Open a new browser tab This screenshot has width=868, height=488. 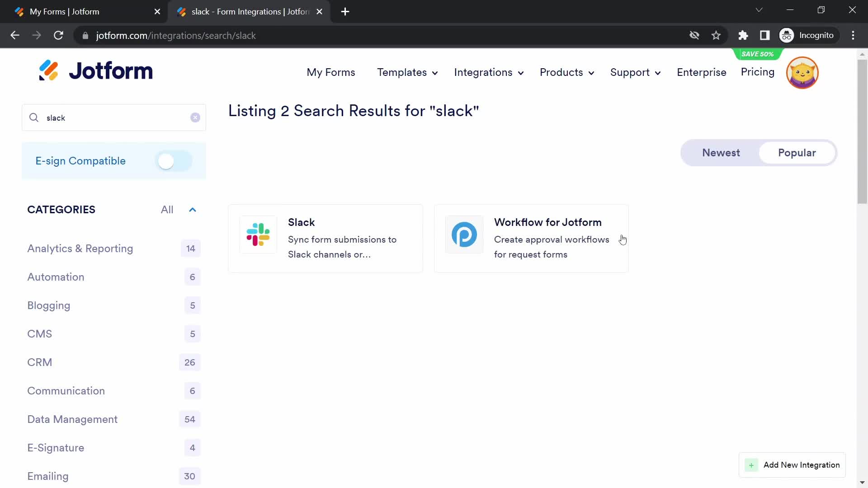pyautogui.click(x=345, y=12)
